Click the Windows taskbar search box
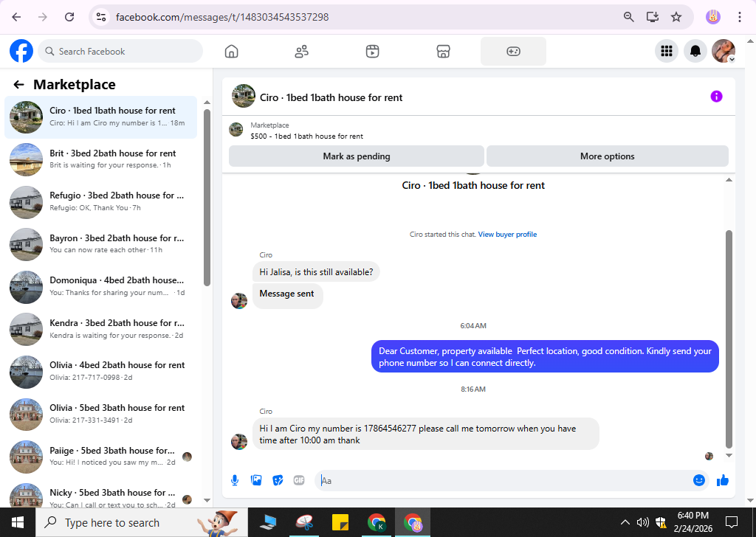The image size is (756, 537). point(142,522)
